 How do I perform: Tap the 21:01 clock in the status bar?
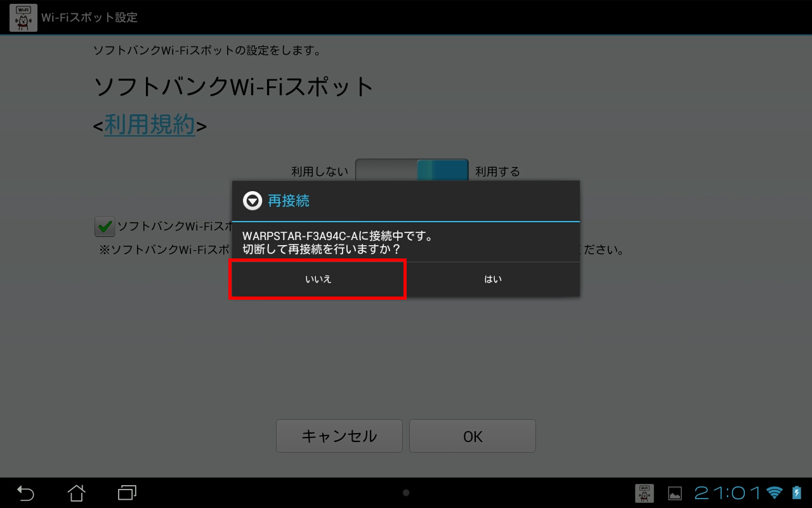[x=728, y=493]
